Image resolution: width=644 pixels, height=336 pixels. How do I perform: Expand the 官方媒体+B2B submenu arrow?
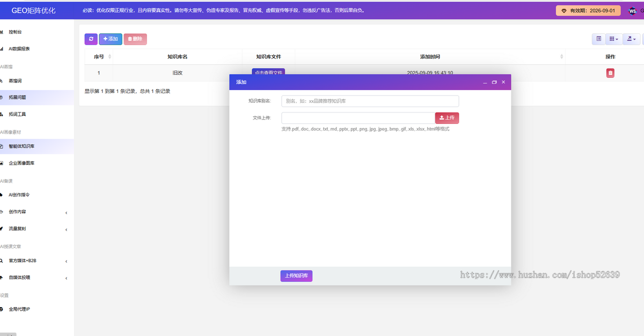pyautogui.click(x=67, y=262)
